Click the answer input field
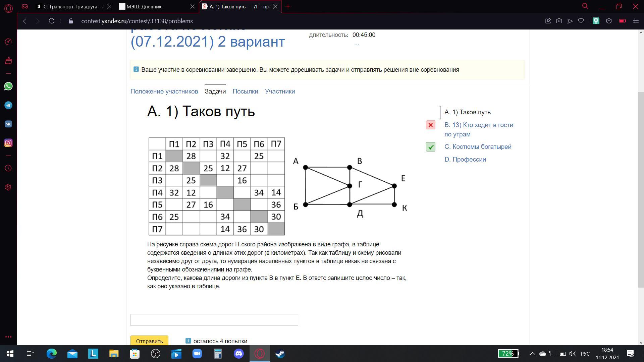The width and height of the screenshot is (644, 362). (214, 320)
